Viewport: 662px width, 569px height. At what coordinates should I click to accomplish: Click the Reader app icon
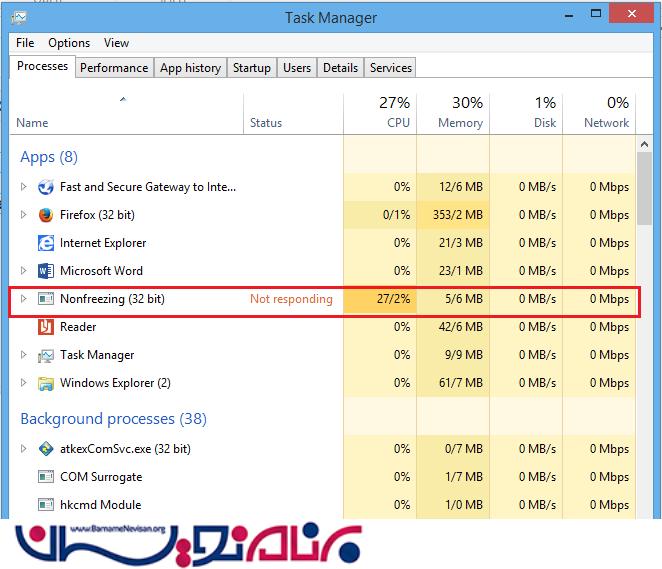tap(45, 327)
